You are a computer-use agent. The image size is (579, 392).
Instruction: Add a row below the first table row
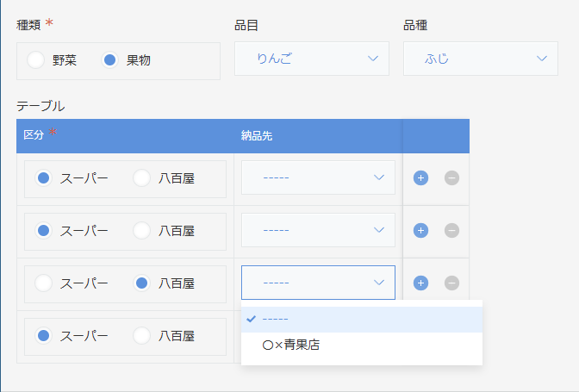point(420,178)
